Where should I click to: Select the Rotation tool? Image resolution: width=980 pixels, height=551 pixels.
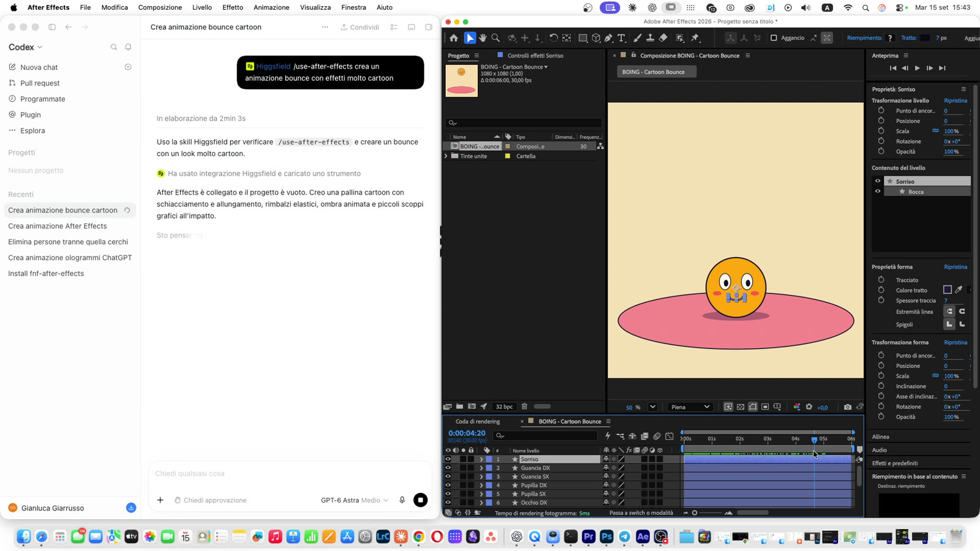pos(553,38)
